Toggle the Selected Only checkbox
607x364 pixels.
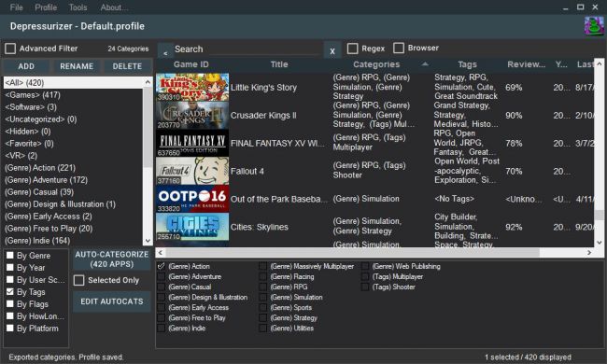pos(79,280)
